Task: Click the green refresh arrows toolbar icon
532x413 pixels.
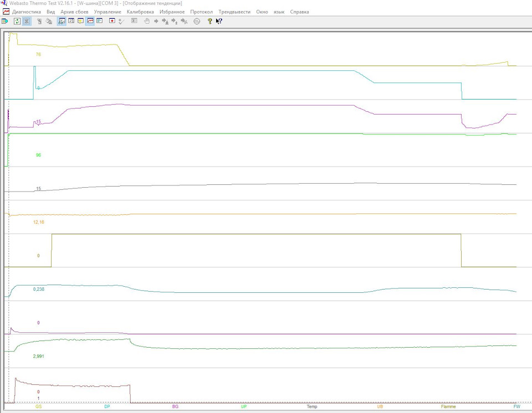Action: (x=17, y=22)
